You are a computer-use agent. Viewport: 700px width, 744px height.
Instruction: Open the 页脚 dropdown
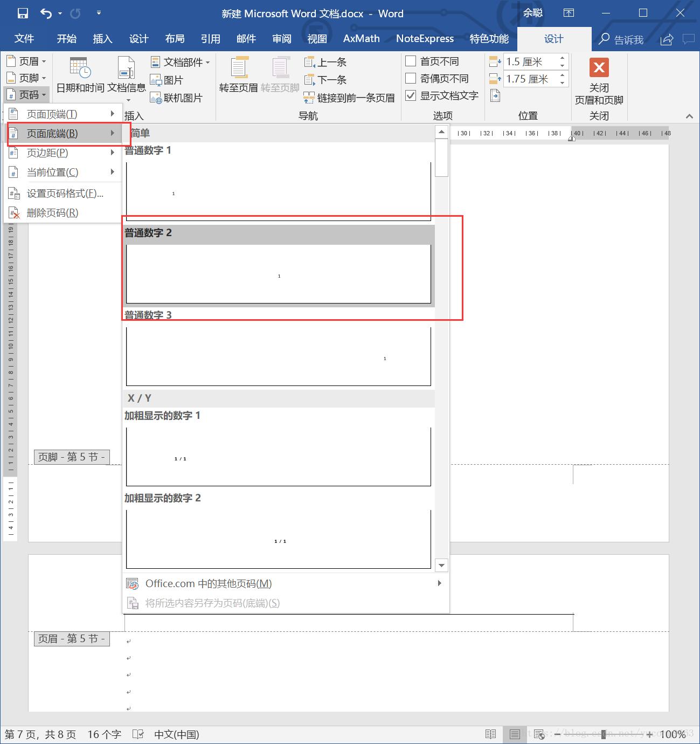coord(26,78)
